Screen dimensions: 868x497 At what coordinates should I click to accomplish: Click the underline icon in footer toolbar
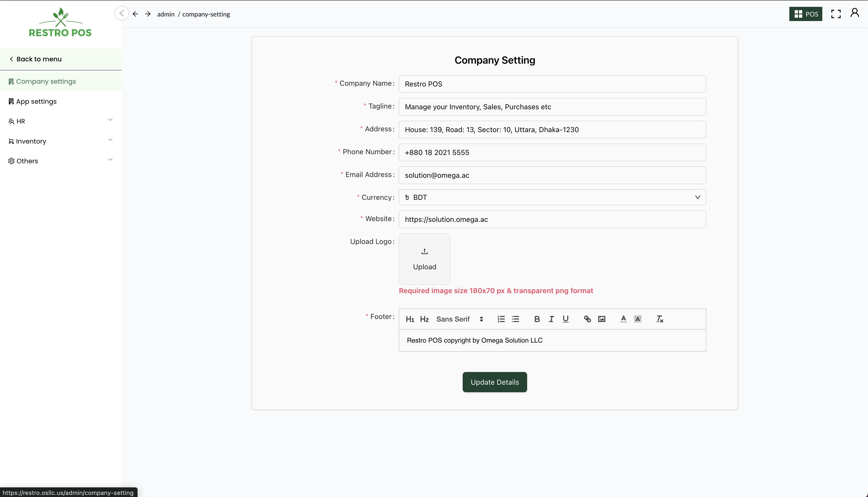(565, 319)
